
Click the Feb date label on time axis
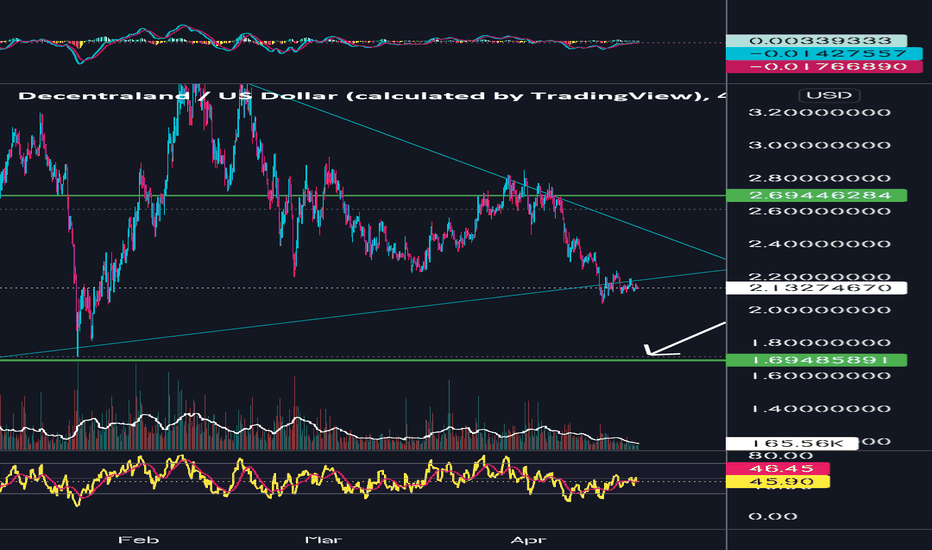tap(138, 540)
